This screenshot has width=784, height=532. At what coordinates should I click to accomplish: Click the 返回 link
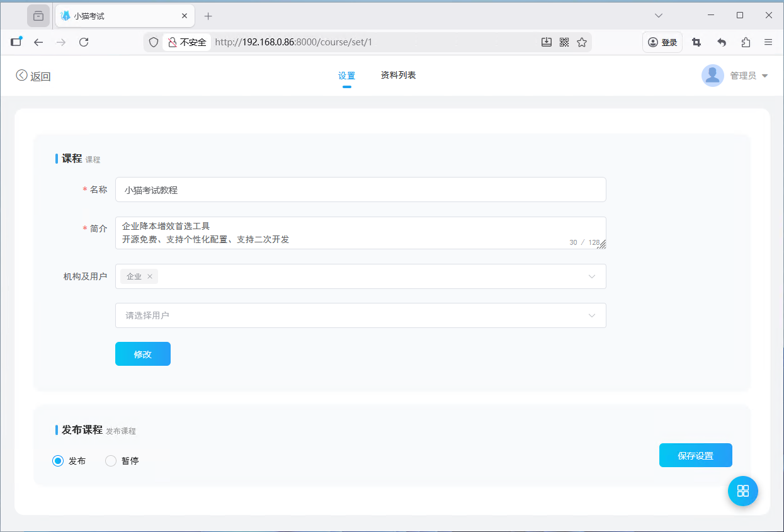click(40, 76)
